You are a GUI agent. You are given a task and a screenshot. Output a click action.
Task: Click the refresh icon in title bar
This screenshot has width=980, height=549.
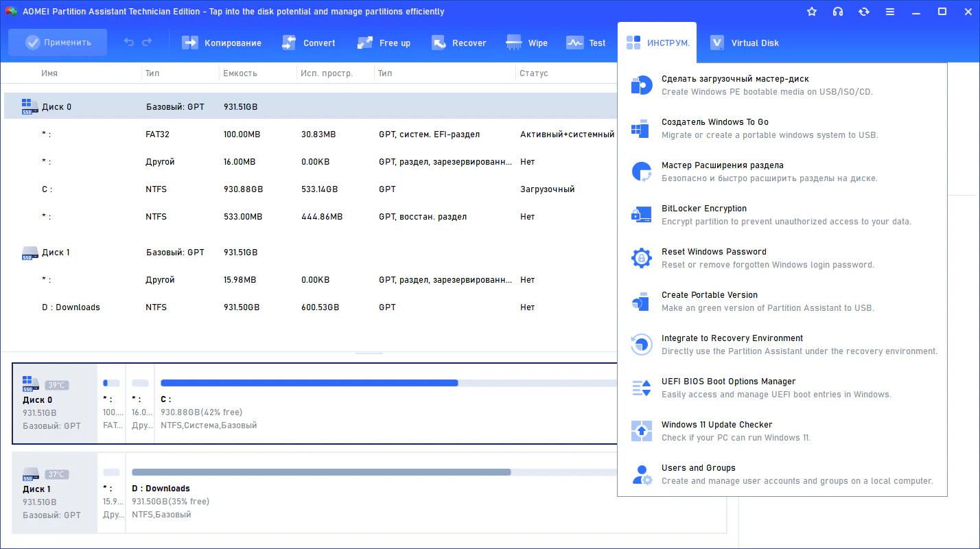point(864,12)
